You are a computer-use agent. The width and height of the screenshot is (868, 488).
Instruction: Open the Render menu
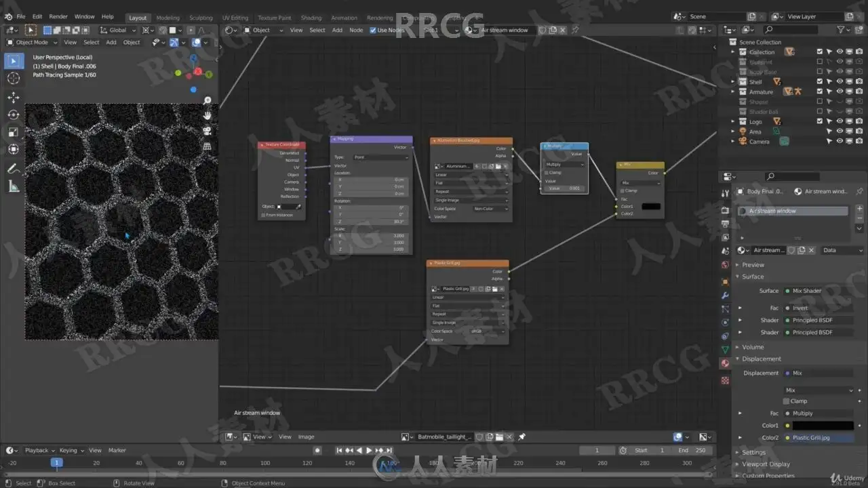coord(58,16)
